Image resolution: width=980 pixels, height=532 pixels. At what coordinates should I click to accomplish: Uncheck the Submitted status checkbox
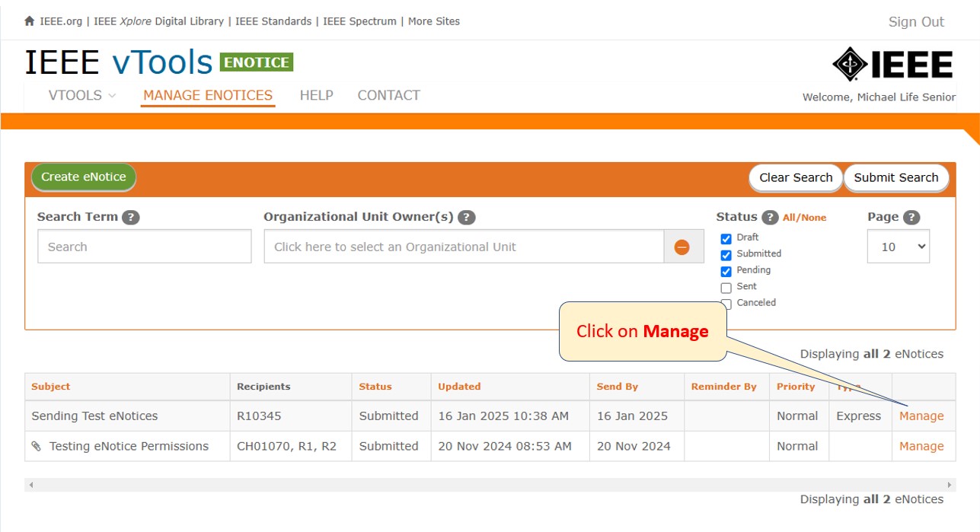point(726,255)
